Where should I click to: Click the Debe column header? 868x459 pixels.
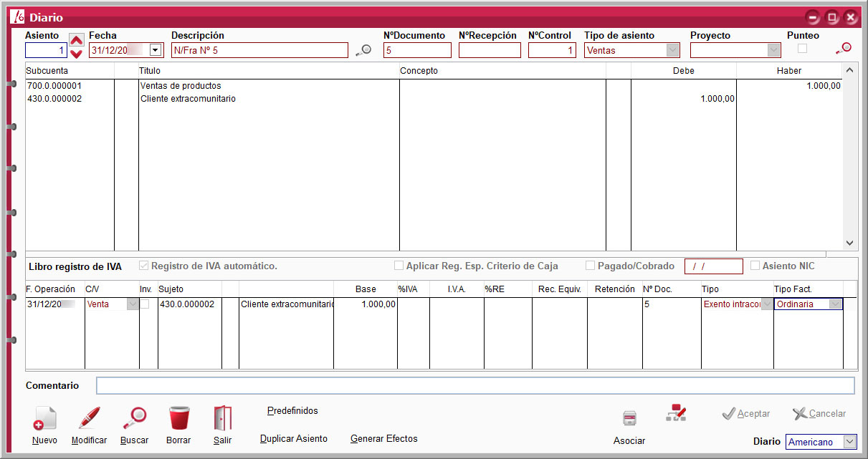pos(684,71)
